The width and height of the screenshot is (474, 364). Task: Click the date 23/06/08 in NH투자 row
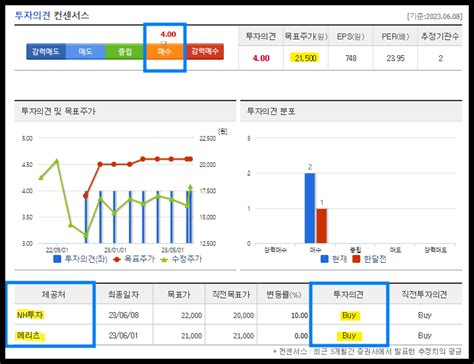tap(123, 315)
